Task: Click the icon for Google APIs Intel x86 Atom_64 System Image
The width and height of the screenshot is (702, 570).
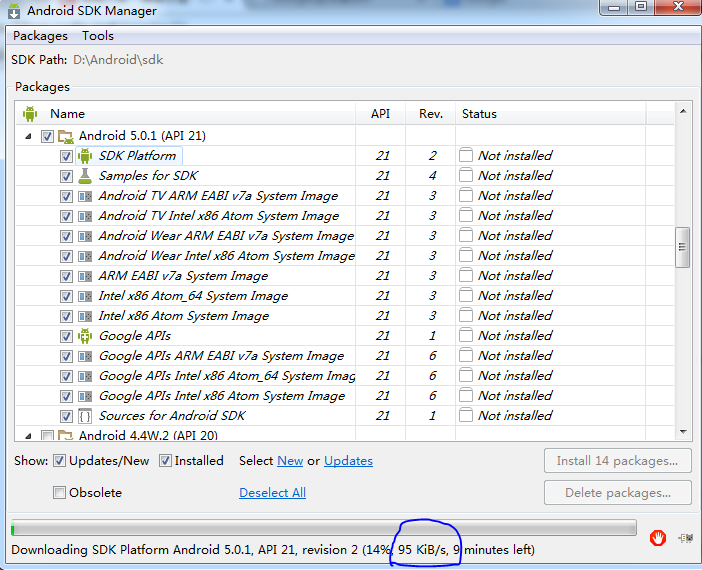Action: [x=85, y=376]
